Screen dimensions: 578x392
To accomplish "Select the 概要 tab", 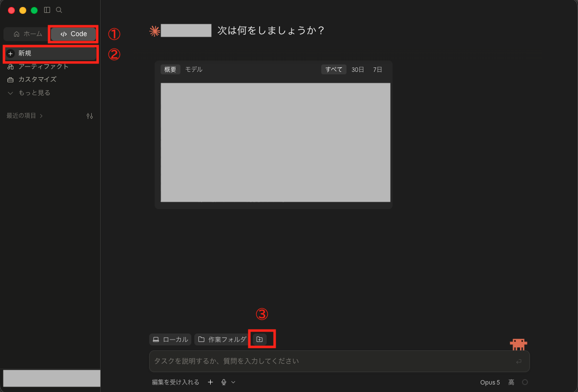I will [x=171, y=69].
